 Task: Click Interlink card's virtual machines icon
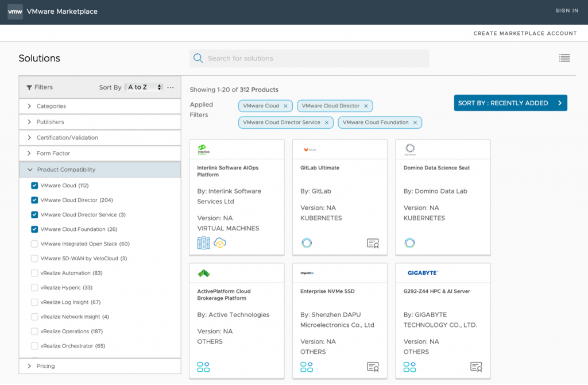(203, 243)
